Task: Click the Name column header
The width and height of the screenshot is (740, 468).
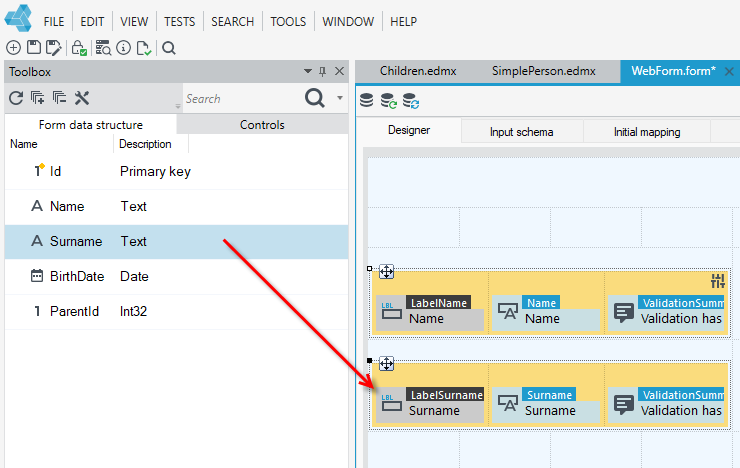Action: (x=24, y=144)
